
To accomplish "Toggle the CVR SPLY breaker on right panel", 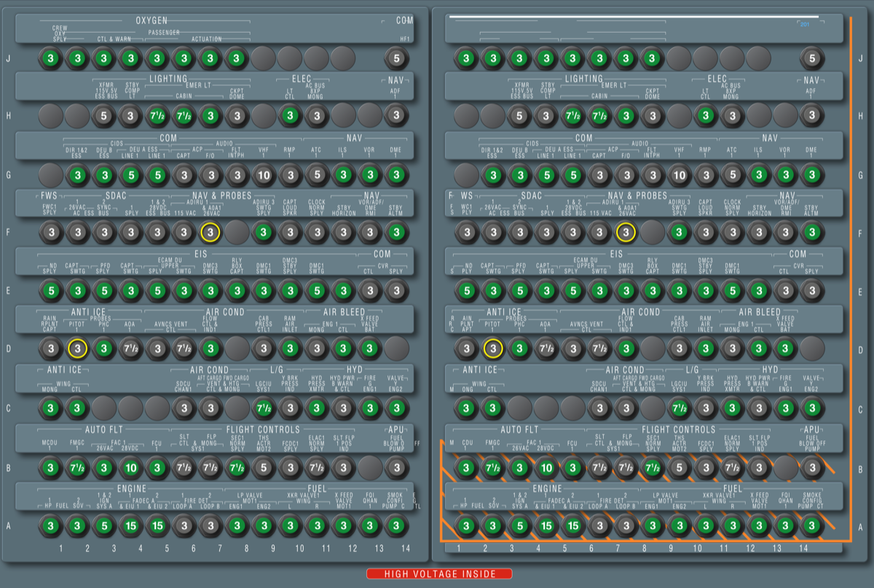I will pos(811,291).
